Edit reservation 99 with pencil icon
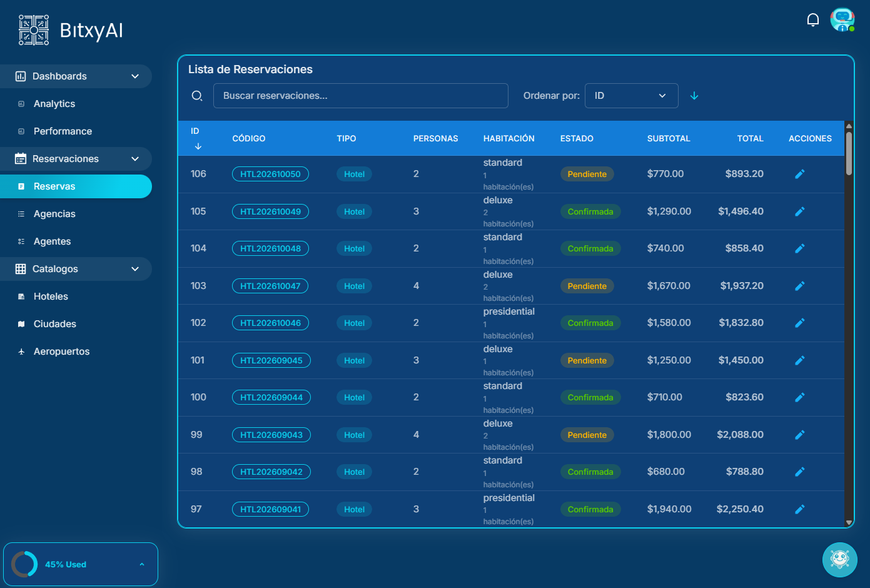870x588 pixels. [x=799, y=435]
